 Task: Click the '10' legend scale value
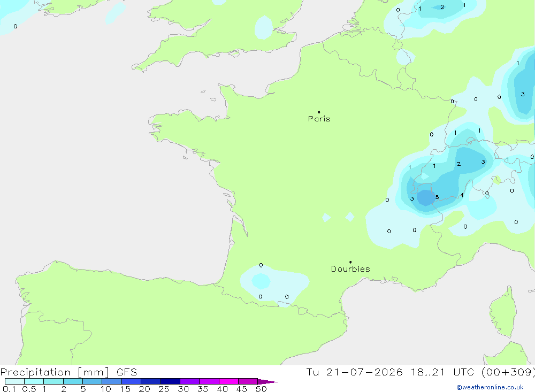pos(106,389)
